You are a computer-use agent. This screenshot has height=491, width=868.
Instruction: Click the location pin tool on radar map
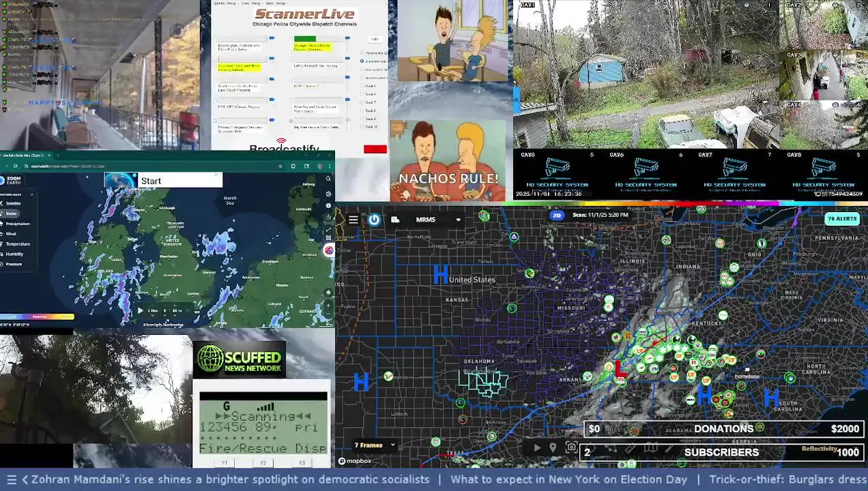(x=553, y=448)
